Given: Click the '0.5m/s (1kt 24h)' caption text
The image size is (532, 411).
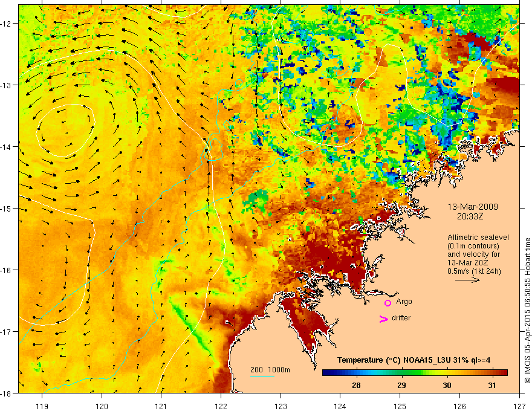Looking at the screenshot, I should (x=474, y=271).
